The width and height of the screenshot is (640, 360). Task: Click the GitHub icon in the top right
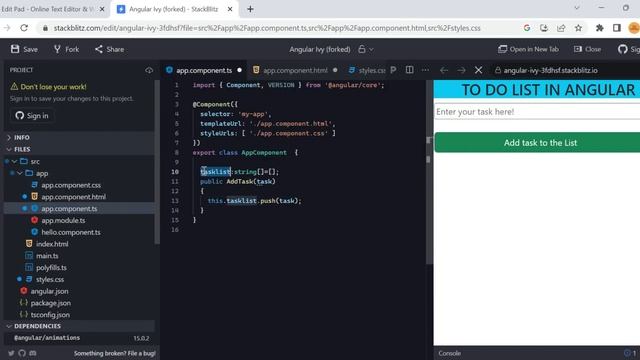click(x=622, y=49)
